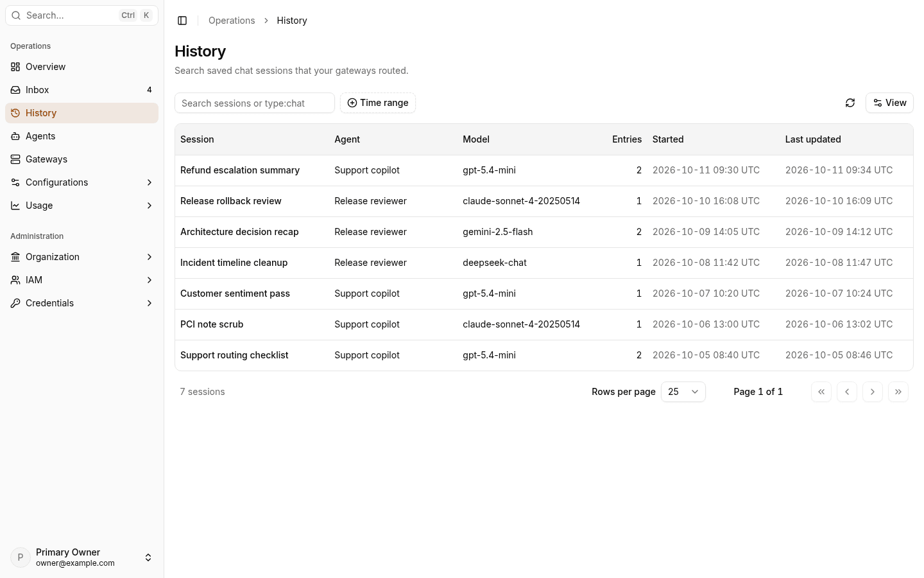Open the Time range filter
This screenshot has width=924, height=578.
coord(378,103)
